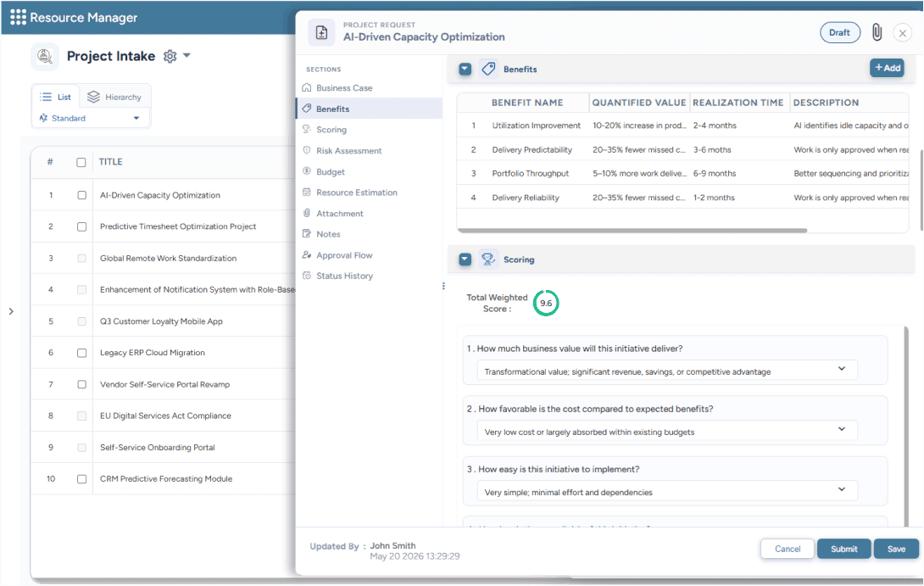The width and height of the screenshot is (924, 586).
Task: Click the Draft status button
Action: point(839,32)
